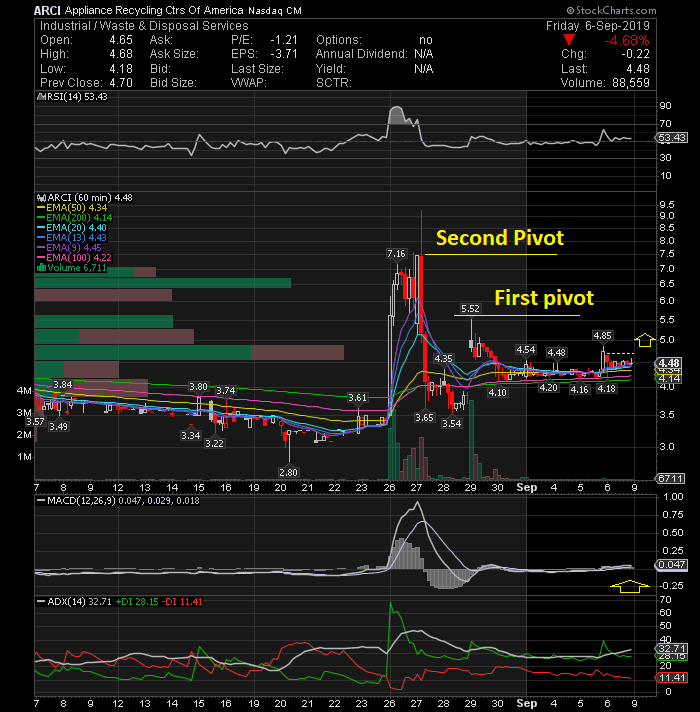Screen dimensions: 700x712
Task: Click the RSI 53.43 axis value tag
Action: click(x=672, y=137)
